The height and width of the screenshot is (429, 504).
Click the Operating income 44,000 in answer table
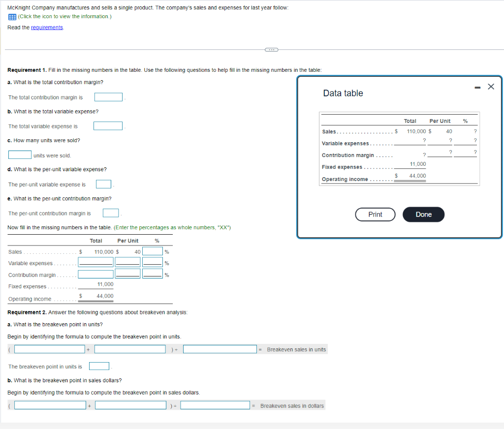tap(105, 296)
